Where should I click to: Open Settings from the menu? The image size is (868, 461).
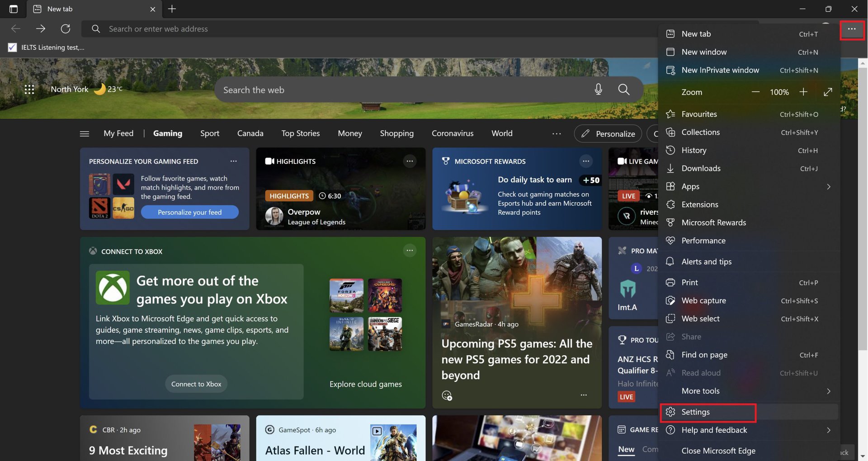[x=749, y=412]
